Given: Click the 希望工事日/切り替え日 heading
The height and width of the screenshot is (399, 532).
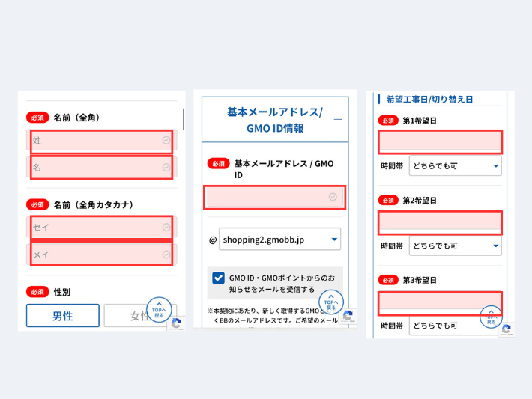Looking at the screenshot, I should point(429,100).
